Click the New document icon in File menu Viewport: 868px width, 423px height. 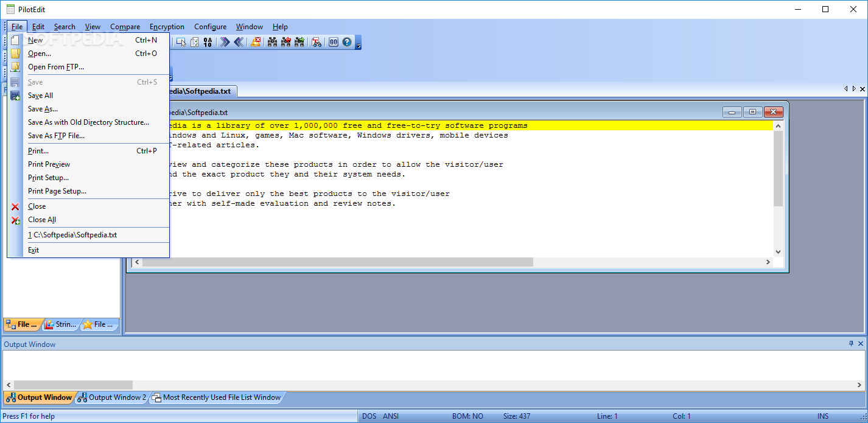point(15,40)
